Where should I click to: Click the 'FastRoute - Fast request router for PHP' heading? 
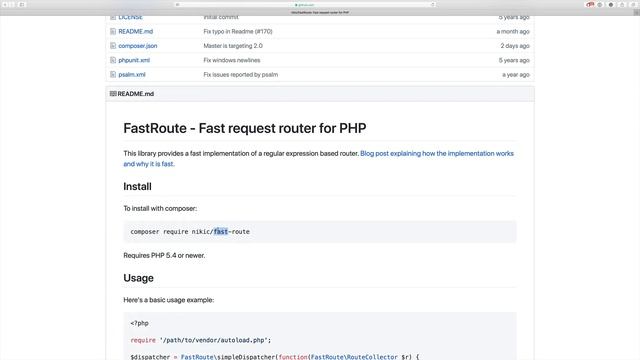click(244, 128)
